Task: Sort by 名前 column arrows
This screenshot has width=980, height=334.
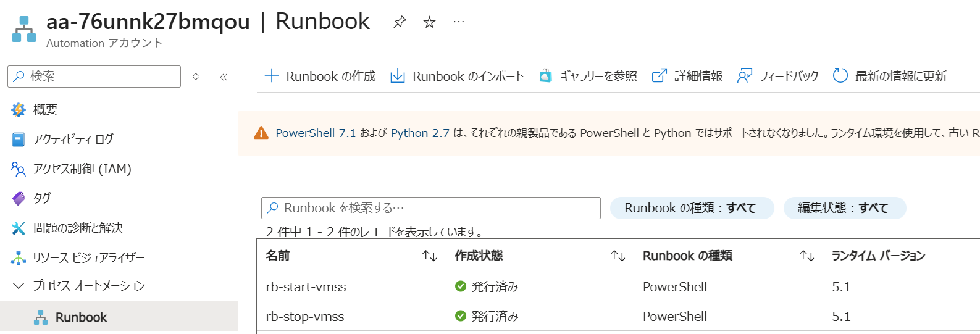Action: [x=430, y=256]
